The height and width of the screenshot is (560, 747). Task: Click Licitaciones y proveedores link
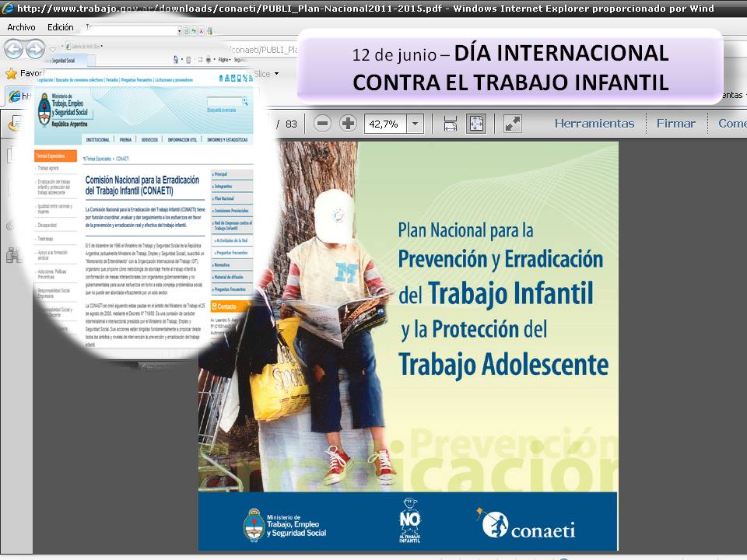click(174, 80)
